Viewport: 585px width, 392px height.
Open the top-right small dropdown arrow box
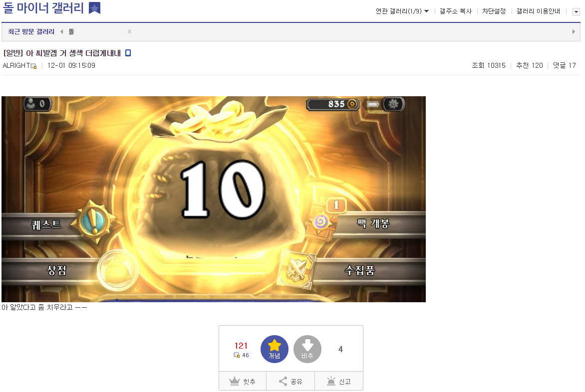point(576,11)
